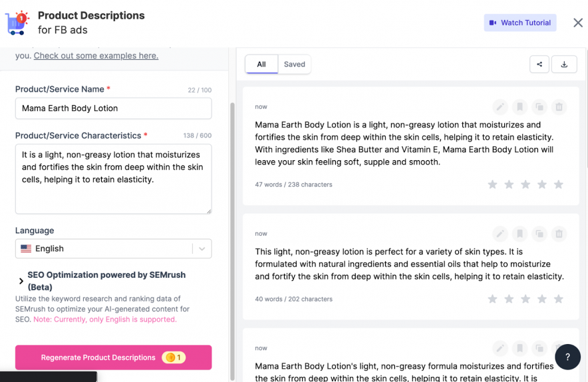Click the Product/Service Name input field
This screenshot has width=588, height=382.
[x=113, y=108]
